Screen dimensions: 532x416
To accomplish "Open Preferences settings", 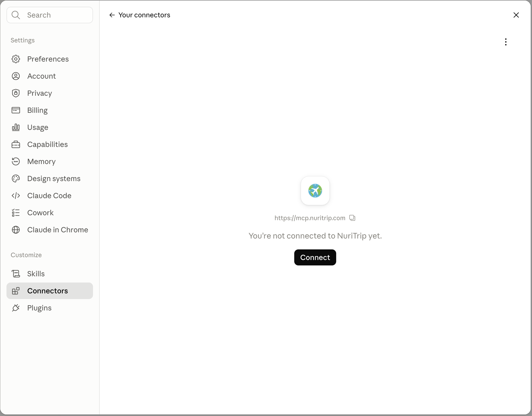I will [x=50, y=59].
